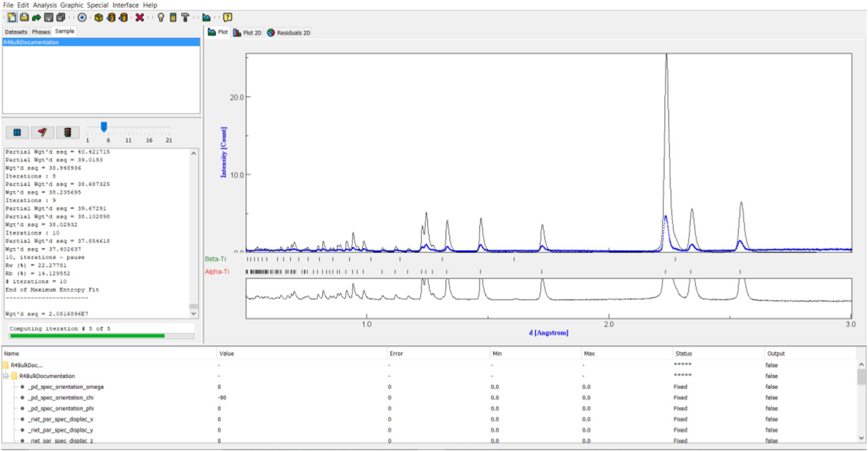Image resolution: width=868 pixels, height=451 pixels.
Task: Click the calculator toolbar icon
Action: tap(173, 18)
